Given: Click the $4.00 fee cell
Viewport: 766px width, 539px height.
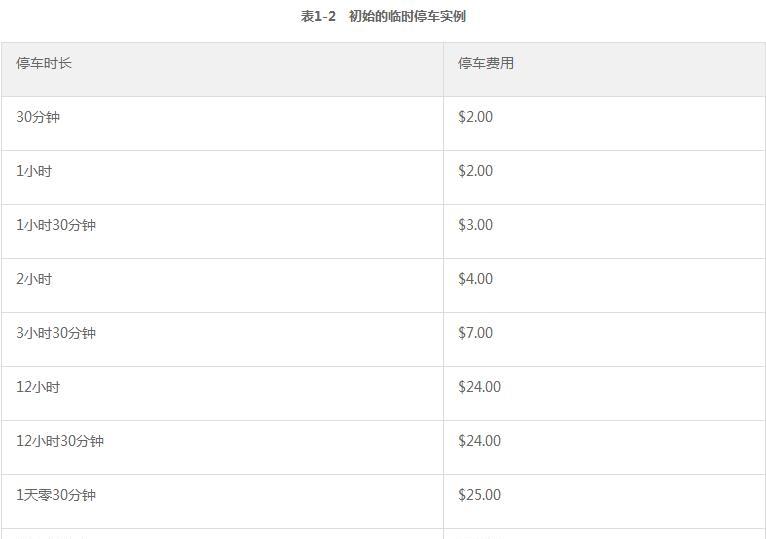Looking at the screenshot, I should [604, 286].
